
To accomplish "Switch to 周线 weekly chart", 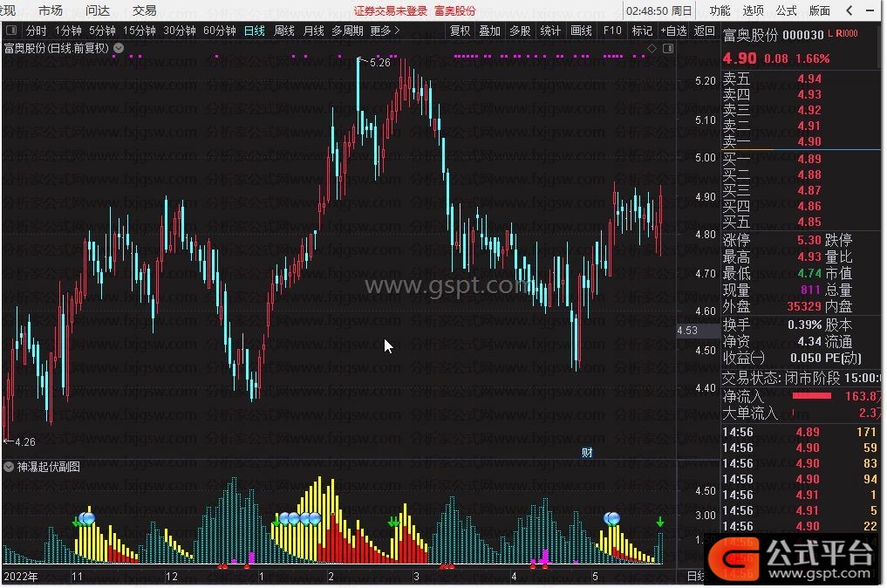I will tap(284, 31).
